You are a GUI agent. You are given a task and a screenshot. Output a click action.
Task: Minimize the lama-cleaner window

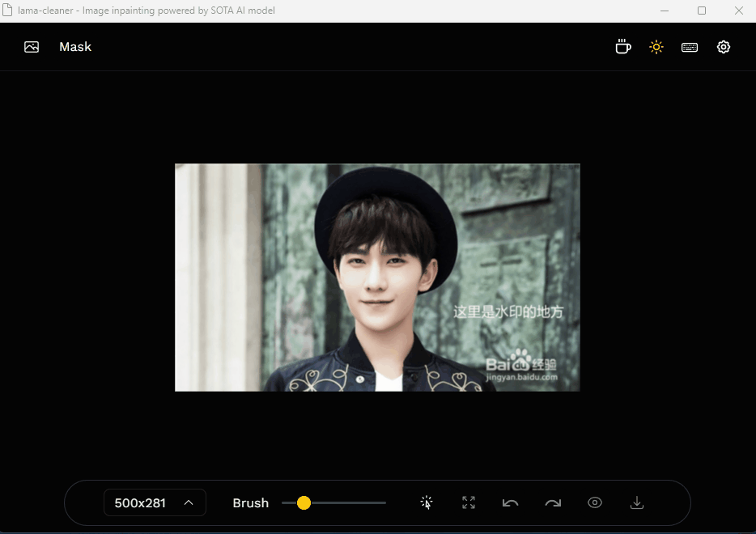point(665,11)
